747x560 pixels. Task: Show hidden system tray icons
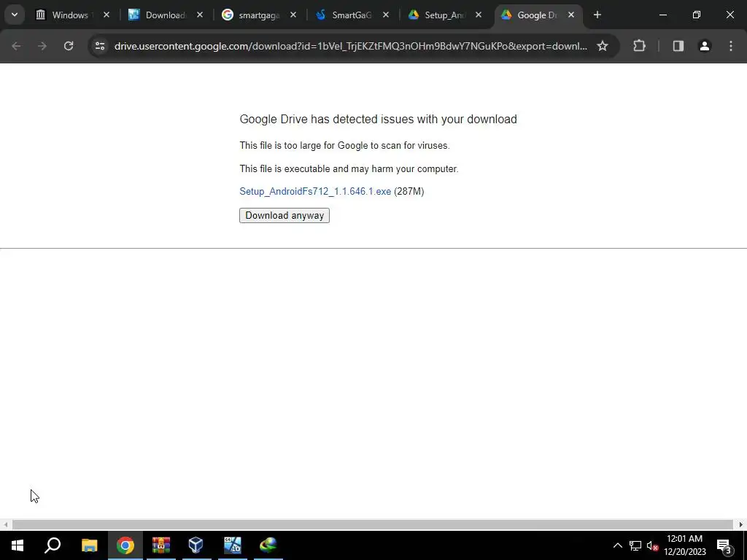tap(617, 545)
